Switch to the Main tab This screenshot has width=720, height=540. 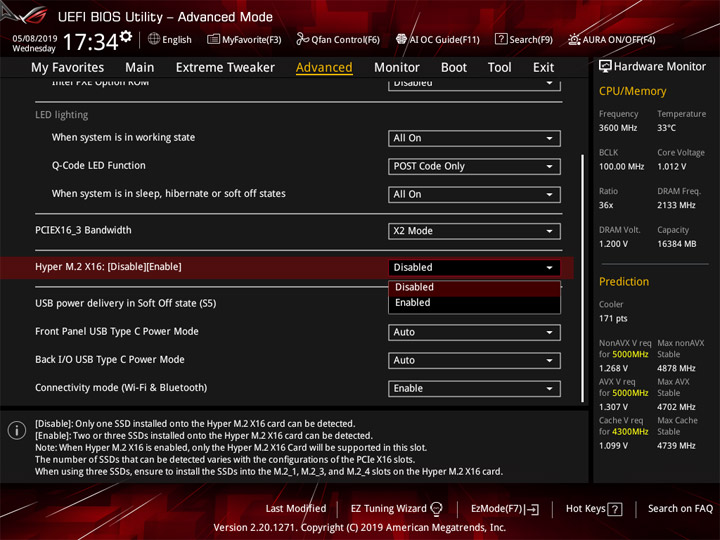click(140, 68)
